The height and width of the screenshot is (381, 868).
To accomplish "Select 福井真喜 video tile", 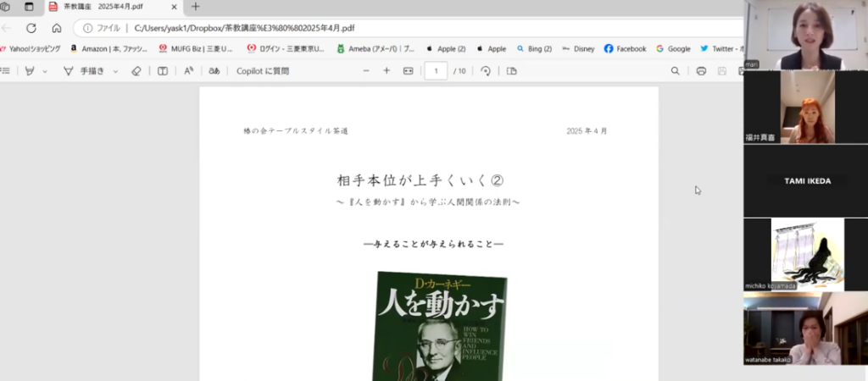I will [x=805, y=107].
